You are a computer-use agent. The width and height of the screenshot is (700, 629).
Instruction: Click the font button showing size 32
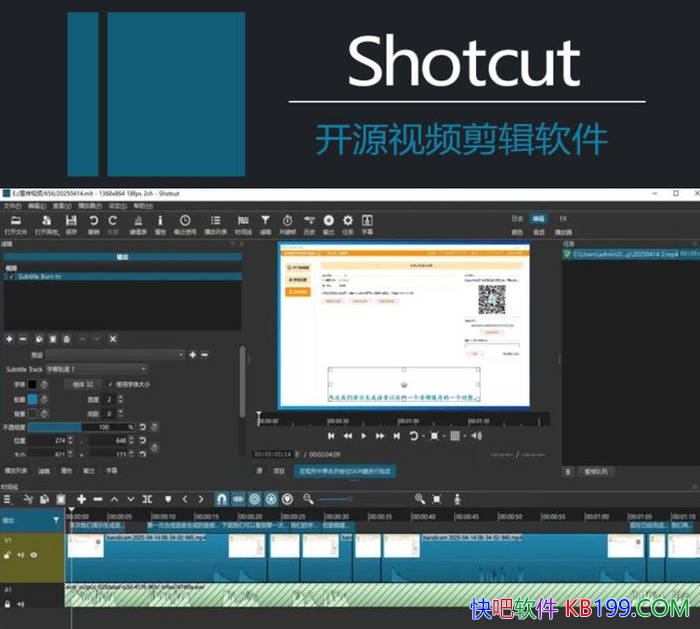point(83,384)
